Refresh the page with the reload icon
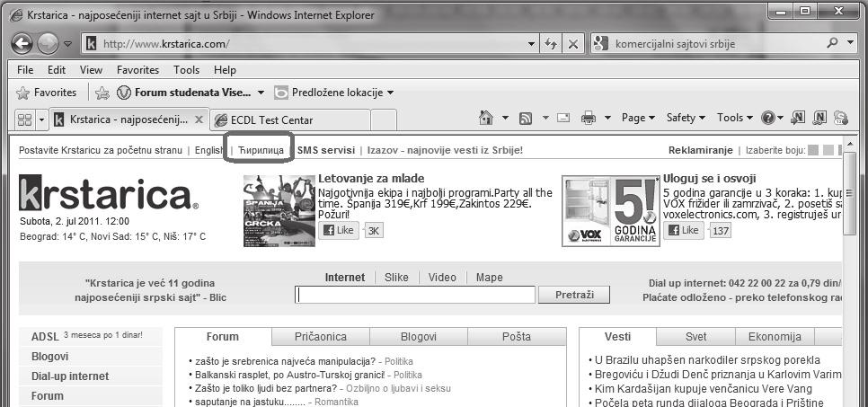Viewport: 868px width, 407px height. (x=550, y=44)
